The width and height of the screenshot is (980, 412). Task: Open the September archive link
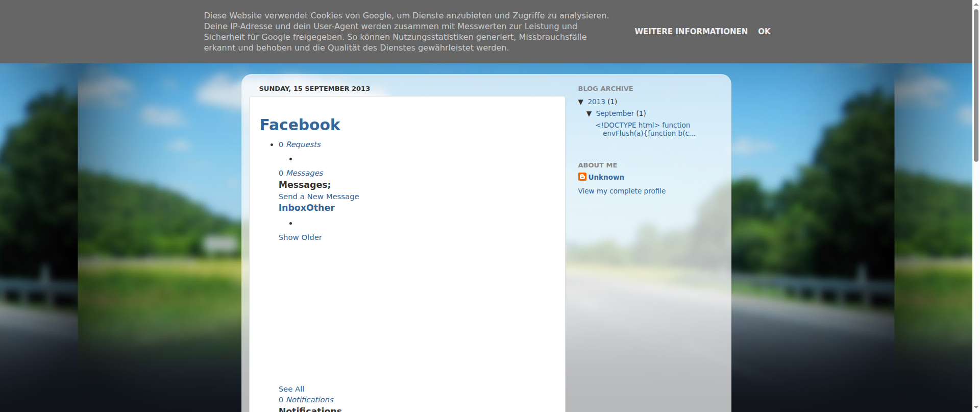(615, 113)
